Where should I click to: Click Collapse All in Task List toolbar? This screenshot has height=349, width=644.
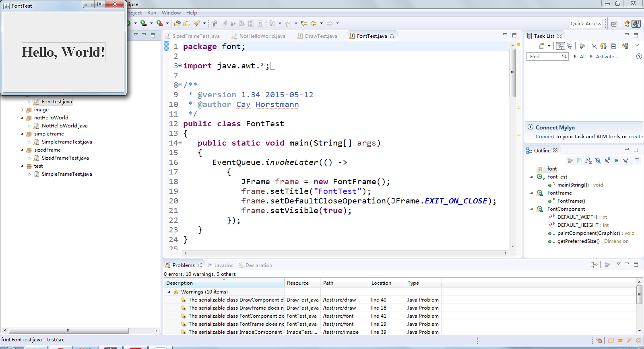point(613,46)
